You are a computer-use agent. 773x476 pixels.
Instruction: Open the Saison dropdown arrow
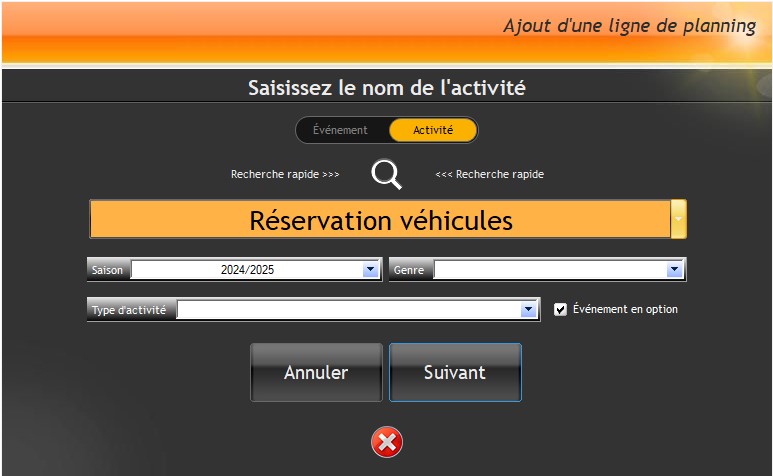pyautogui.click(x=370, y=270)
